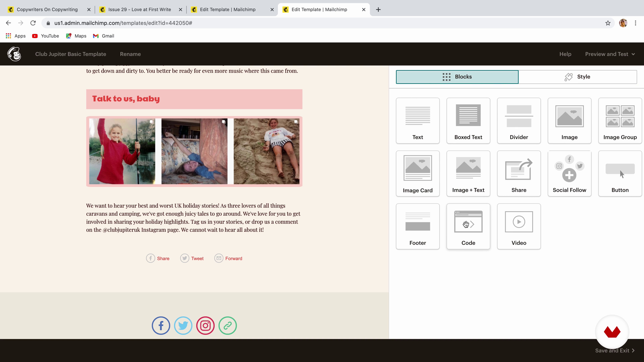
Task: Select the Talk to us, baby heading block
Action: click(x=194, y=99)
